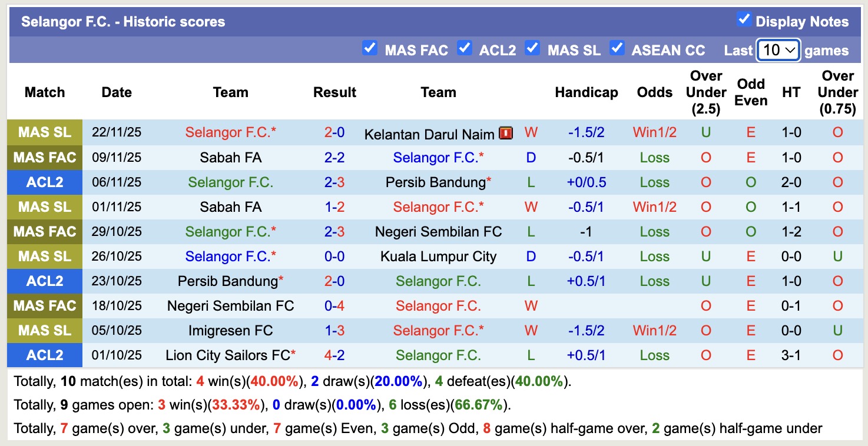Click MAS FAC label for 09/11/25 match

tap(45, 158)
